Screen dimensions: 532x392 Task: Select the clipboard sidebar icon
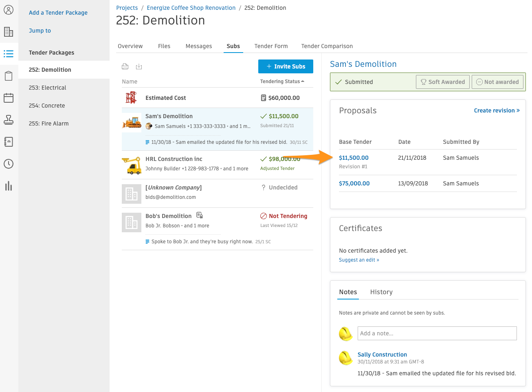pos(9,76)
